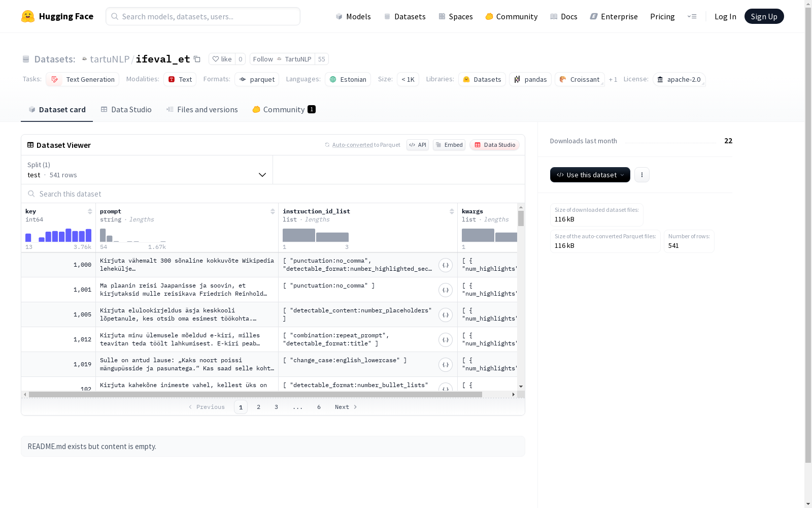The height and width of the screenshot is (508, 812).
Task: Click the Croissant library tag
Action: pos(580,79)
